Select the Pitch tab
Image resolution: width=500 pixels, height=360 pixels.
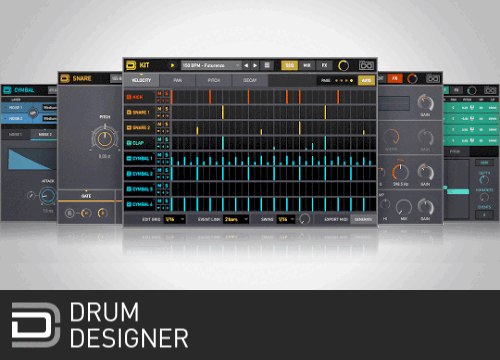pos(214,80)
